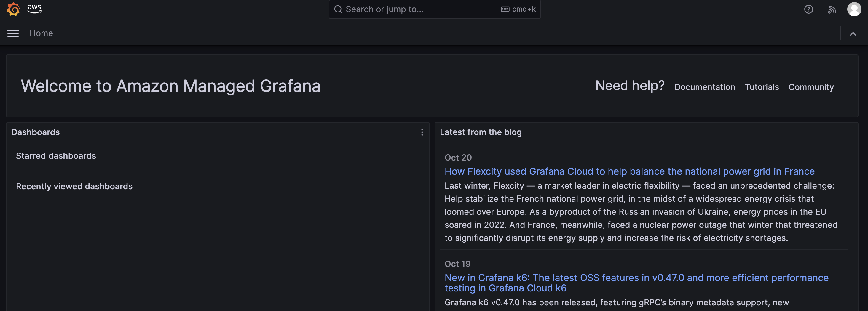
Task: Open the Tutorials link
Action: pyautogui.click(x=762, y=87)
